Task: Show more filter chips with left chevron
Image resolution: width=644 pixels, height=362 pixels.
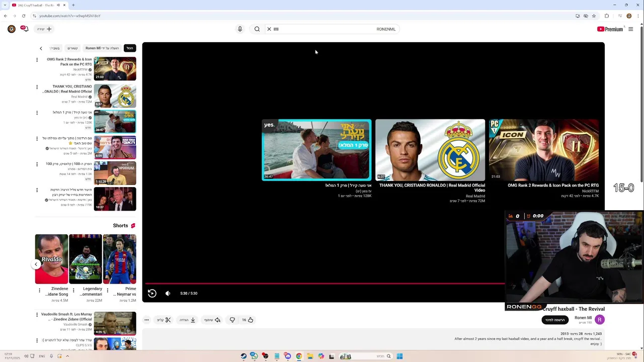Action: coord(41,48)
